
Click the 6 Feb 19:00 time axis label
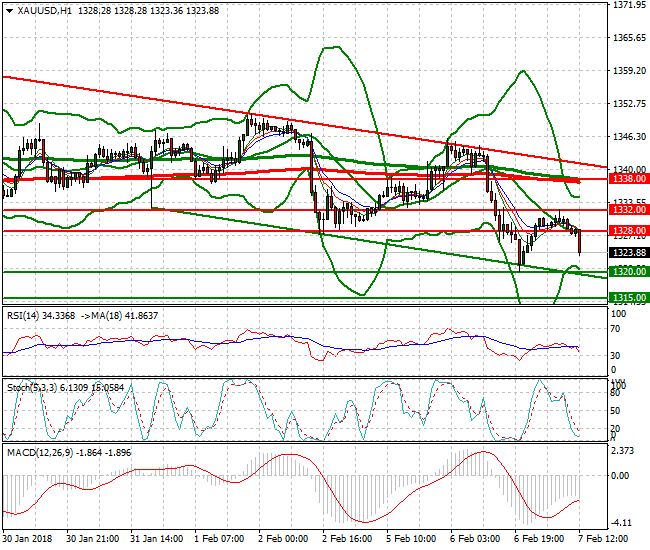pos(539,539)
